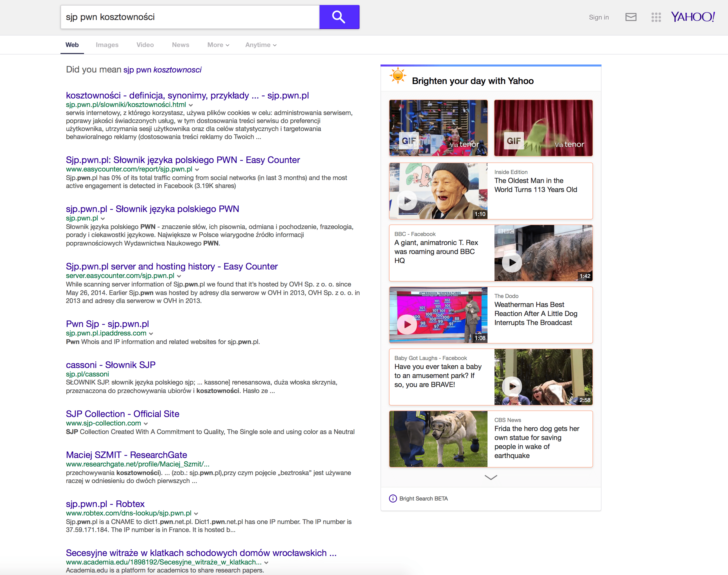This screenshot has width=728, height=575.
Task: Select the Web tab
Action: tap(72, 45)
